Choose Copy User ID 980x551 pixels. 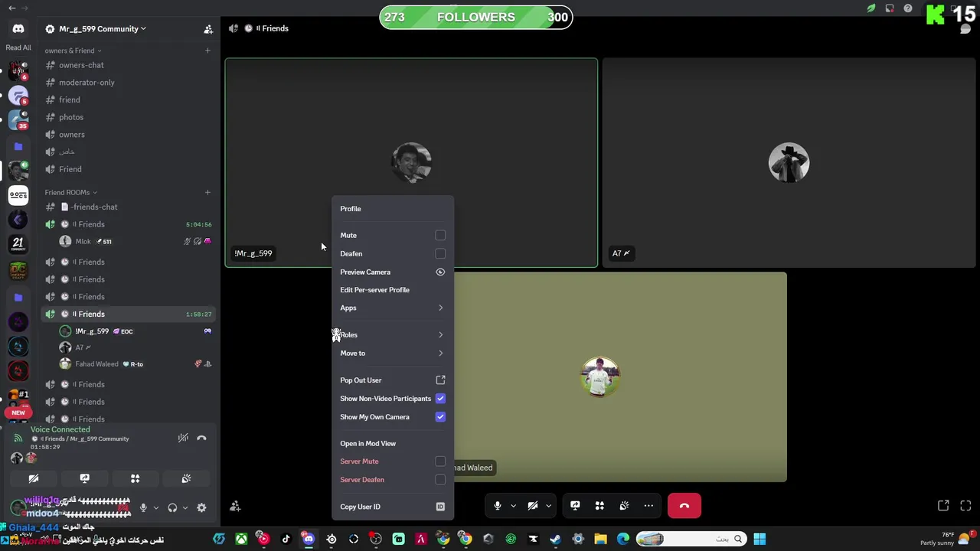[393, 507]
